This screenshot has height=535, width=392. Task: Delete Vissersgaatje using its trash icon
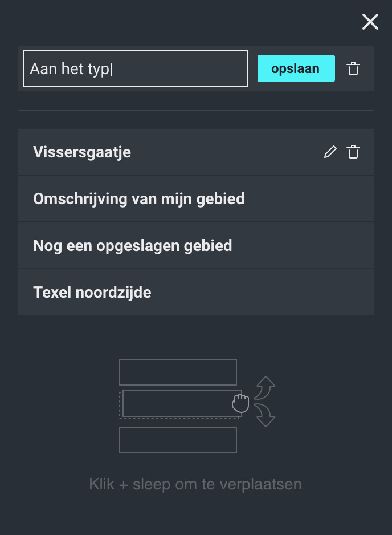click(x=353, y=152)
